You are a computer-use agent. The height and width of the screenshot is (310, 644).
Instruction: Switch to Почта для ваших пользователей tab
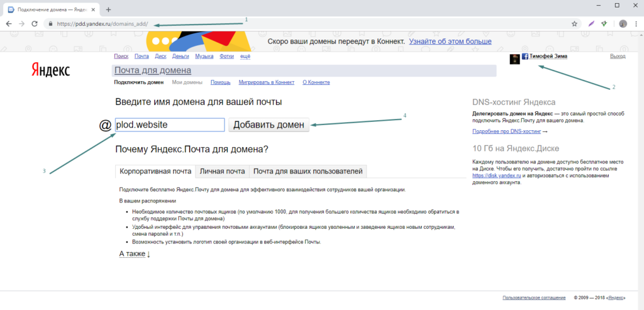click(x=308, y=171)
